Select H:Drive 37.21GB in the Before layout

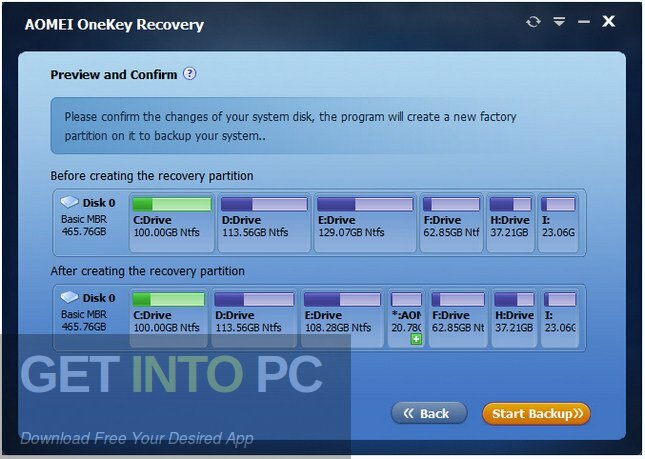[510, 223]
